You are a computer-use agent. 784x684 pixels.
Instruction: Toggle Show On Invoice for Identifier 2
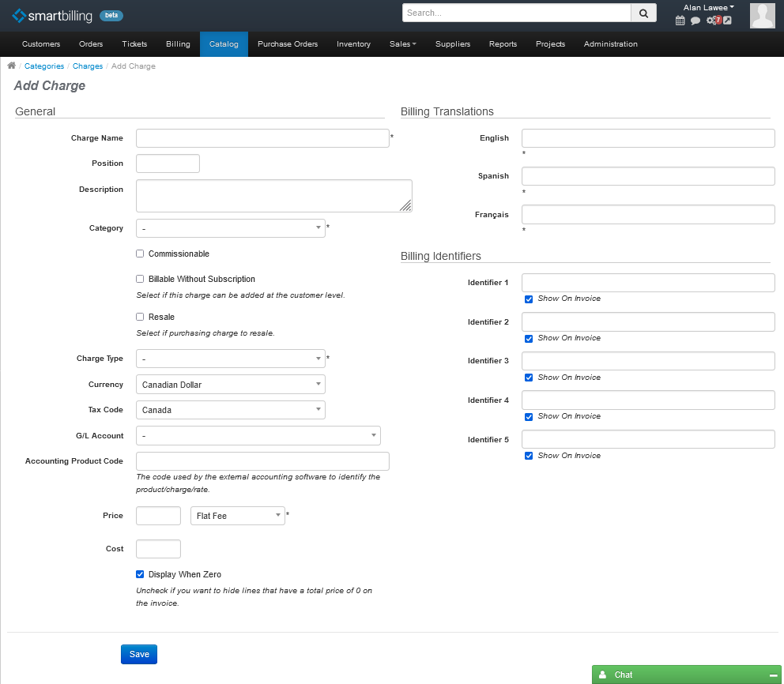[x=529, y=339]
